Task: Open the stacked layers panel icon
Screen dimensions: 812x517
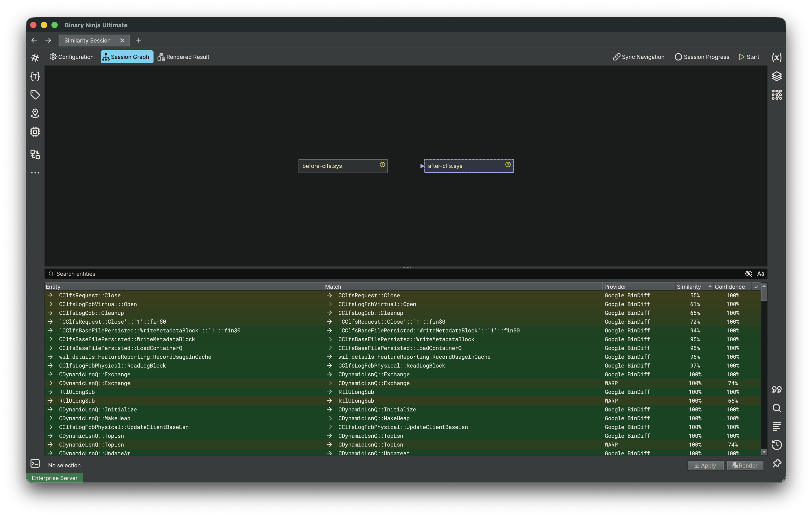Action: pyautogui.click(x=777, y=76)
